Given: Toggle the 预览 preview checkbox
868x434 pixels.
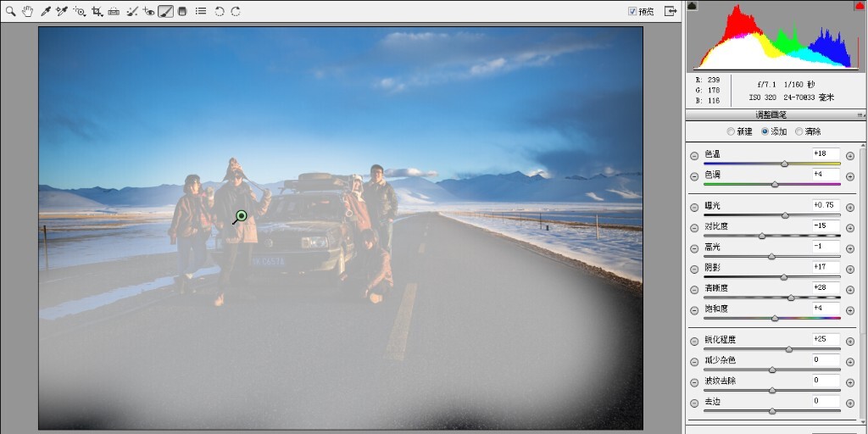Looking at the screenshot, I should 632,11.
